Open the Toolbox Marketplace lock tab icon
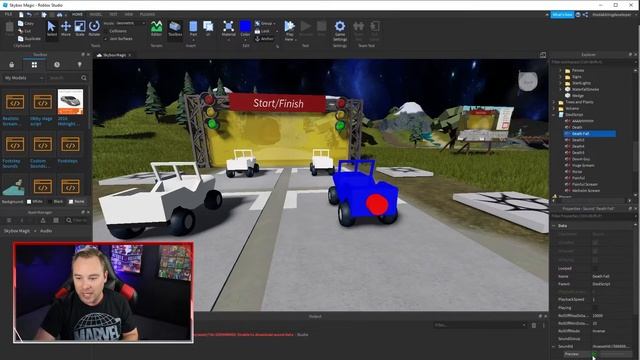 pyautogui.click(x=12, y=65)
